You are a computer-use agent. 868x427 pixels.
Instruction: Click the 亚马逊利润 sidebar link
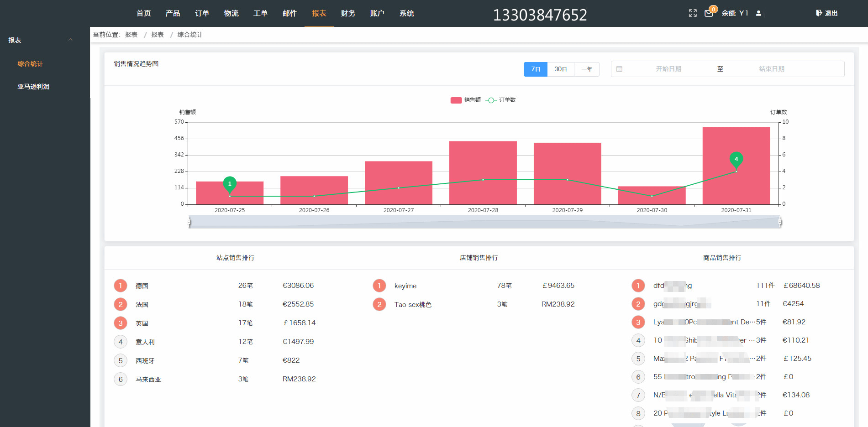click(x=34, y=86)
